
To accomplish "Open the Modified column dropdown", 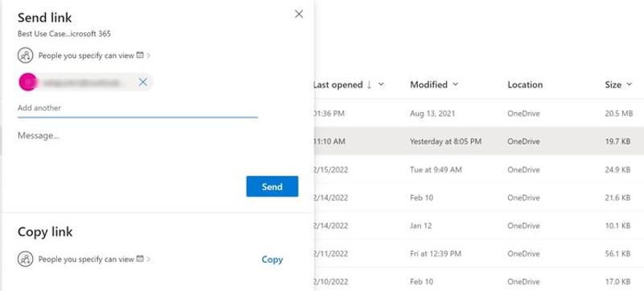I will (456, 85).
